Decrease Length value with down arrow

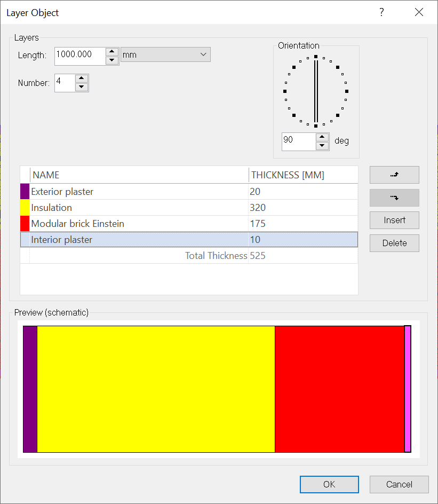112,60
